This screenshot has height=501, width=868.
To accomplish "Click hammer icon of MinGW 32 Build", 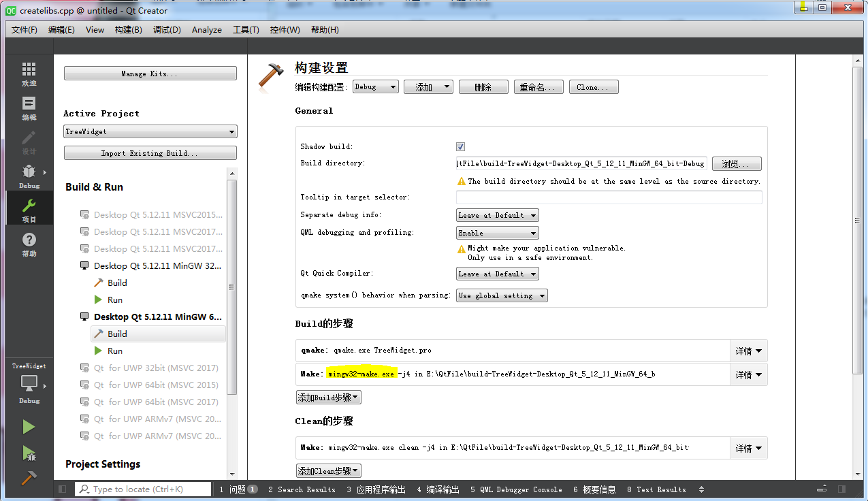I will [x=99, y=283].
